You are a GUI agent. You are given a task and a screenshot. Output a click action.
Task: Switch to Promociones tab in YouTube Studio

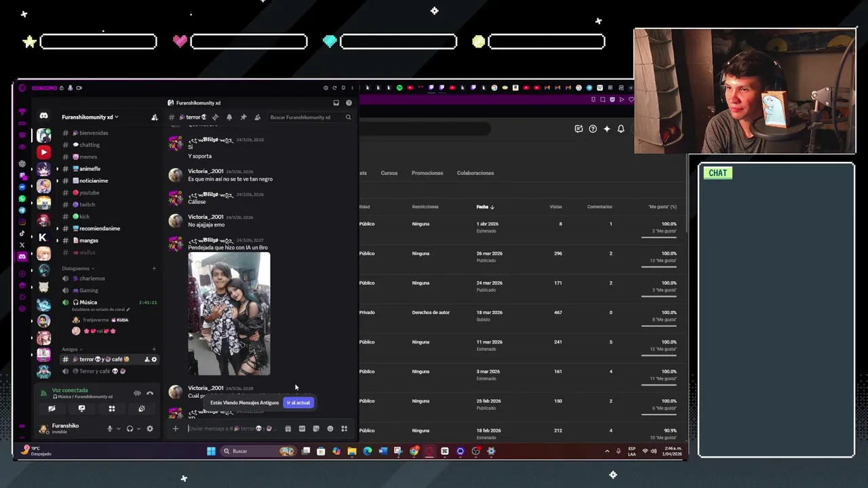click(x=427, y=173)
